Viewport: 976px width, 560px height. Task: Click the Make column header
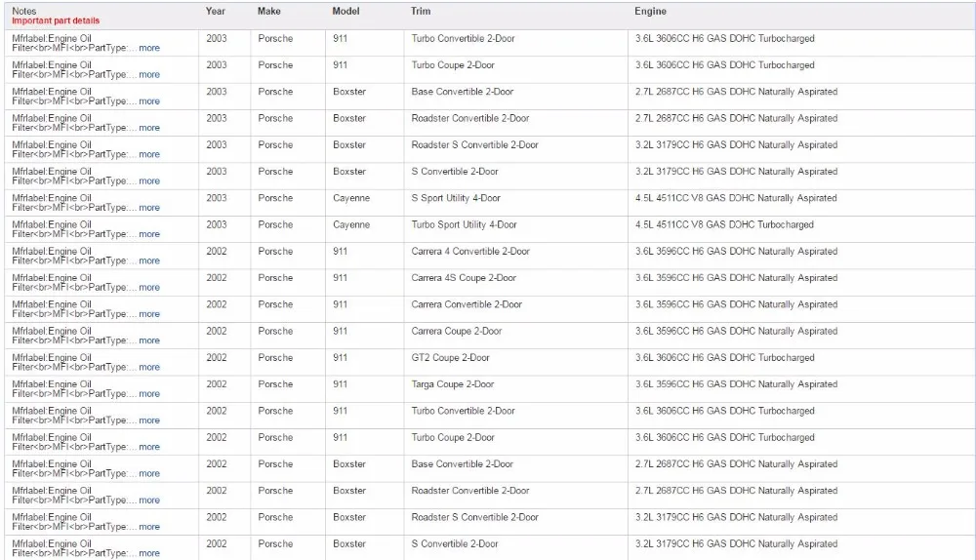click(269, 11)
